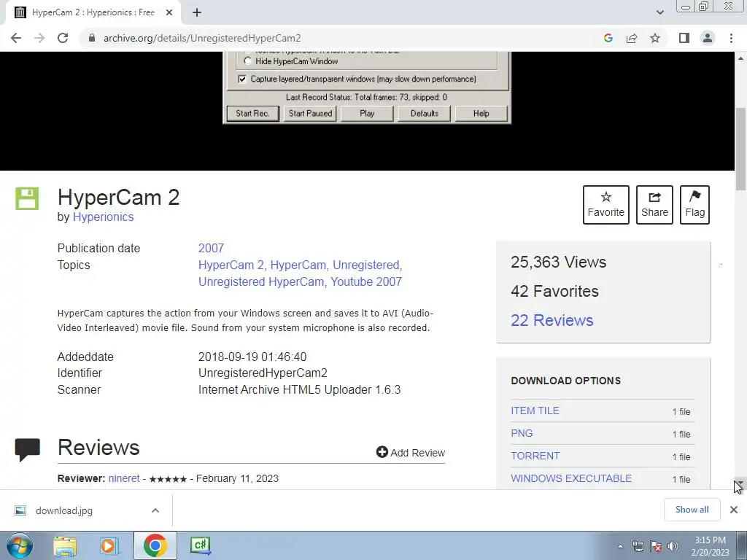Download the ITEM TILE file
Image resolution: width=747 pixels, height=560 pixels.
[x=535, y=411]
